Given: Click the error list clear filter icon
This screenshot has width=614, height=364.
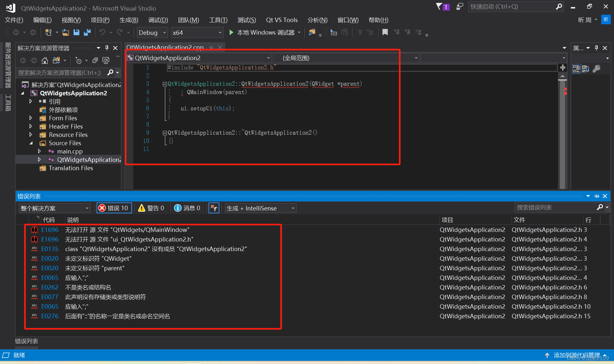Looking at the screenshot, I should (x=214, y=208).
